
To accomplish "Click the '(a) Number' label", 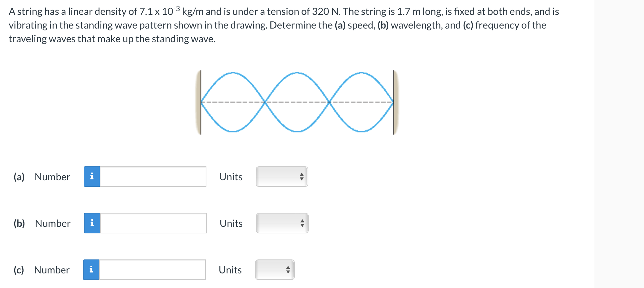I will click(42, 177).
